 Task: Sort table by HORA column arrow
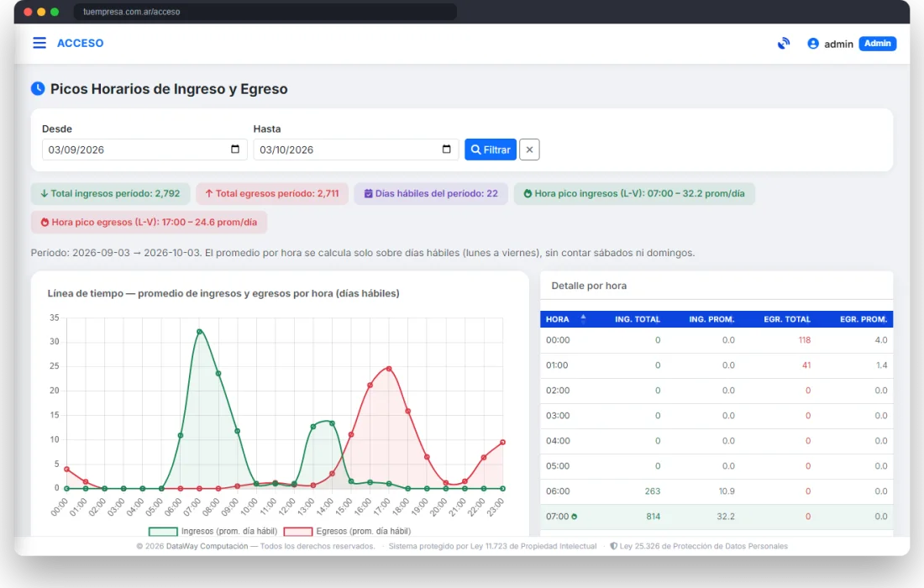[x=583, y=318]
